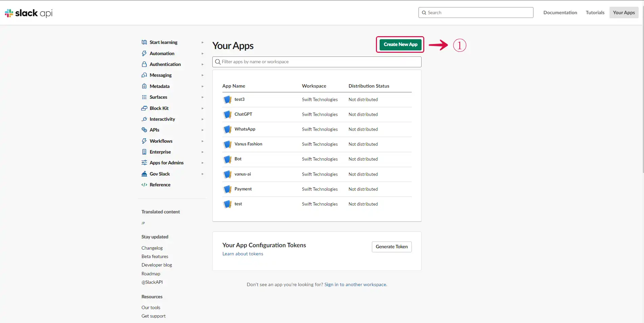Click the Surfaces grid icon
Image resolution: width=644 pixels, height=323 pixels.
(x=144, y=97)
